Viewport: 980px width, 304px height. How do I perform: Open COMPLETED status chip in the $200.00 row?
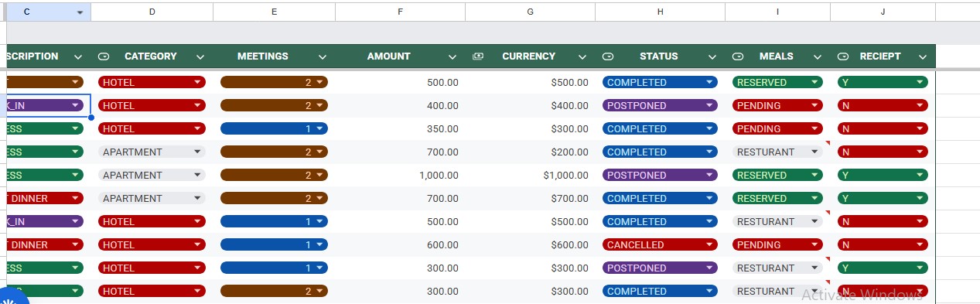click(x=660, y=152)
